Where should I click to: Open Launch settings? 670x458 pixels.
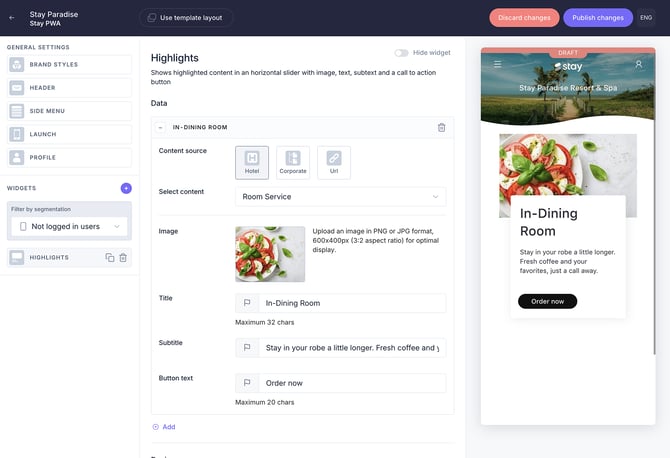point(69,134)
